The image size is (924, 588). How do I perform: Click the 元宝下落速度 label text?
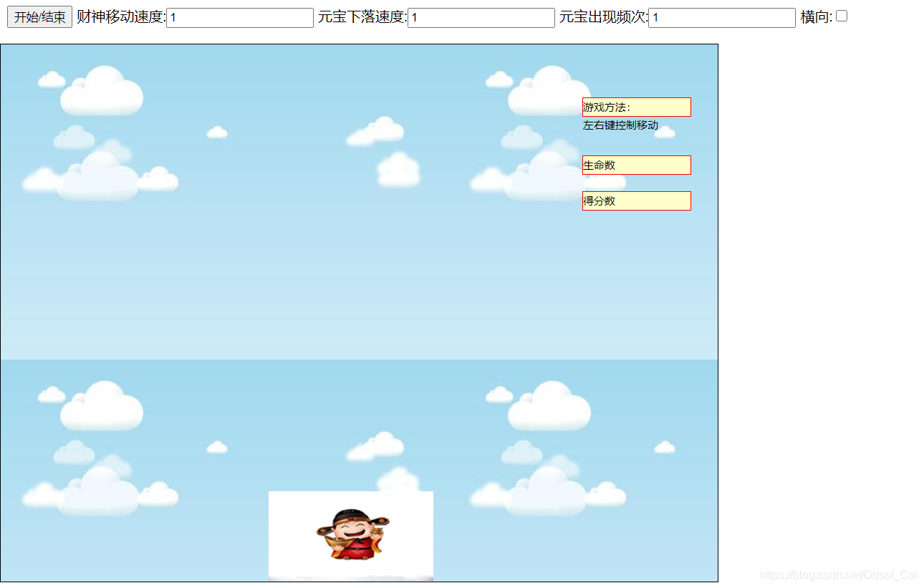click(x=362, y=17)
